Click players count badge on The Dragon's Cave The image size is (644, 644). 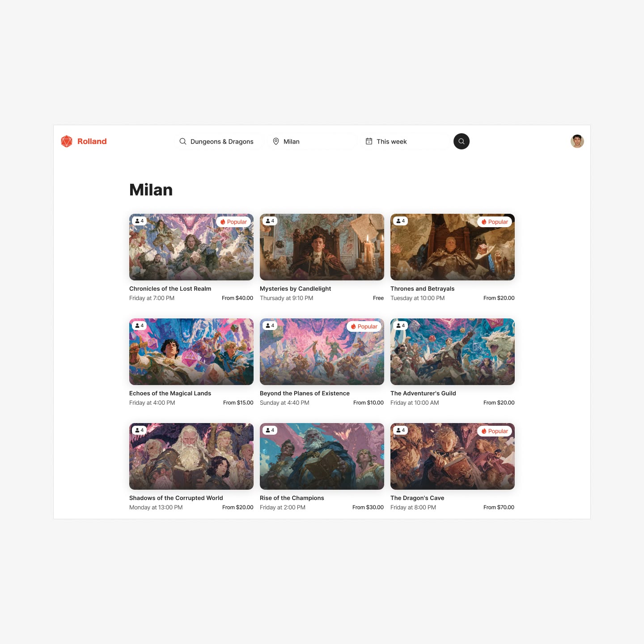pyautogui.click(x=401, y=430)
